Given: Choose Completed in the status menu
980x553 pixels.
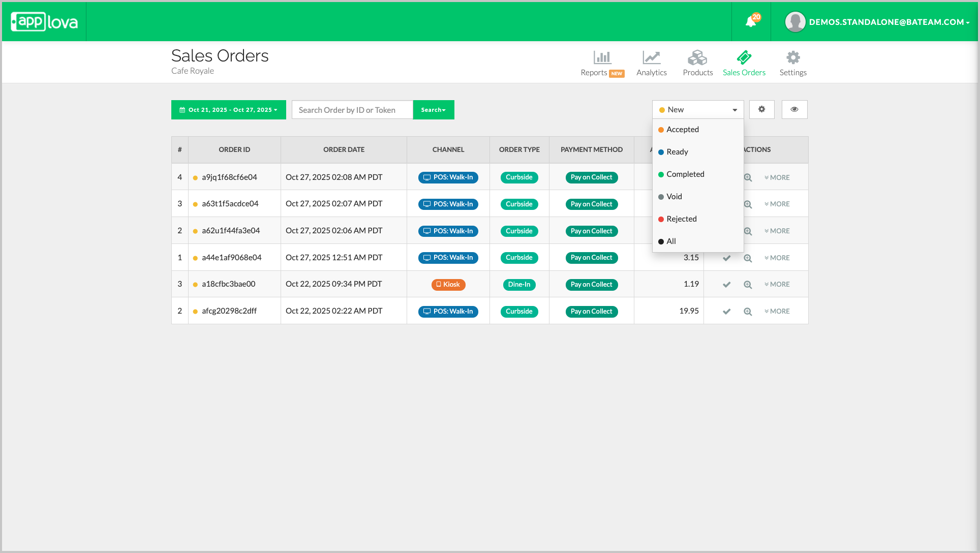Looking at the screenshot, I should [685, 174].
